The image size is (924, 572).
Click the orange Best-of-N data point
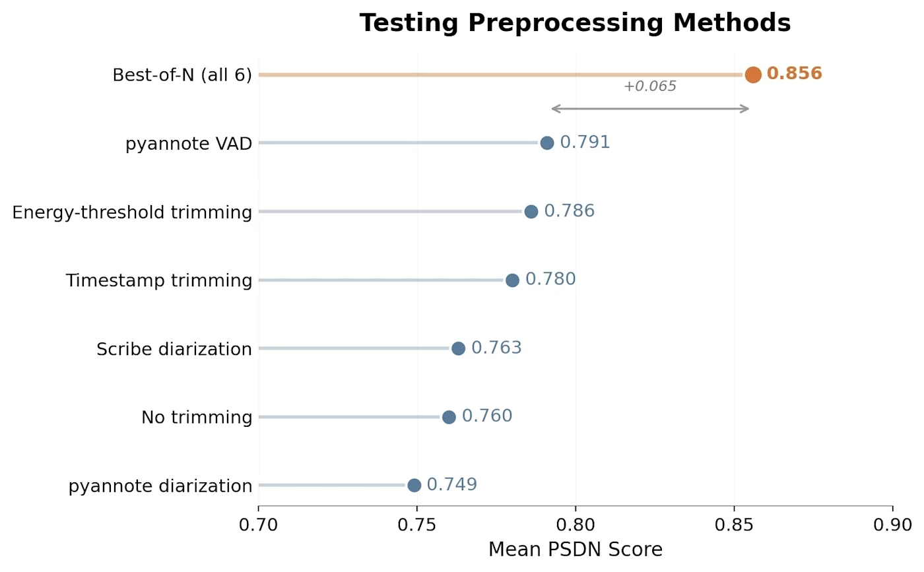(753, 75)
